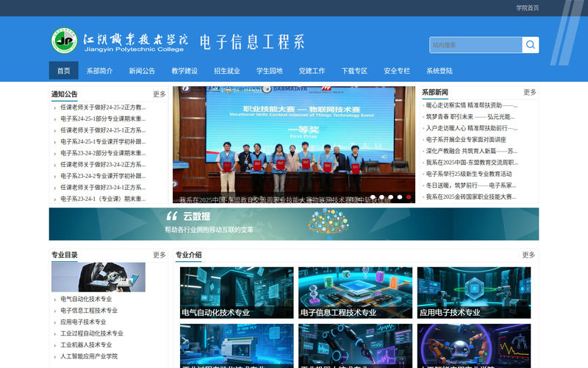Image resolution: width=588 pixels, height=368 pixels.
Task: Open news 入户走访暖人心 精准帮扶助前行
Action: pyautogui.click(x=472, y=128)
